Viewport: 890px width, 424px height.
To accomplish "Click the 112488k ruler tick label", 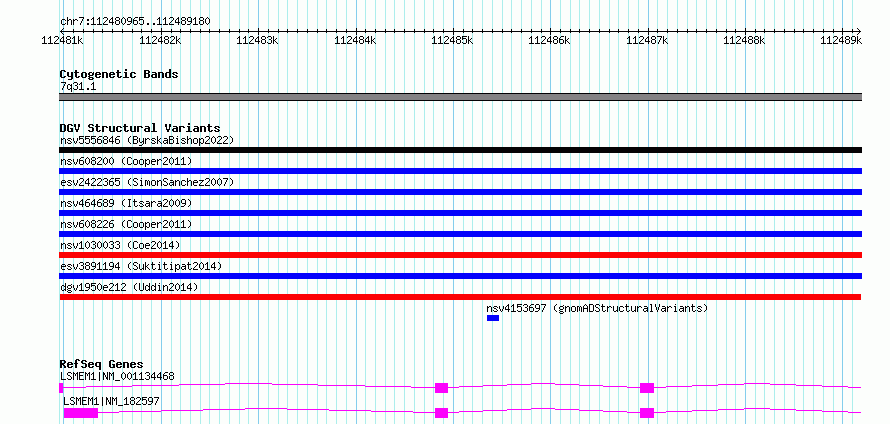I will click(744, 40).
